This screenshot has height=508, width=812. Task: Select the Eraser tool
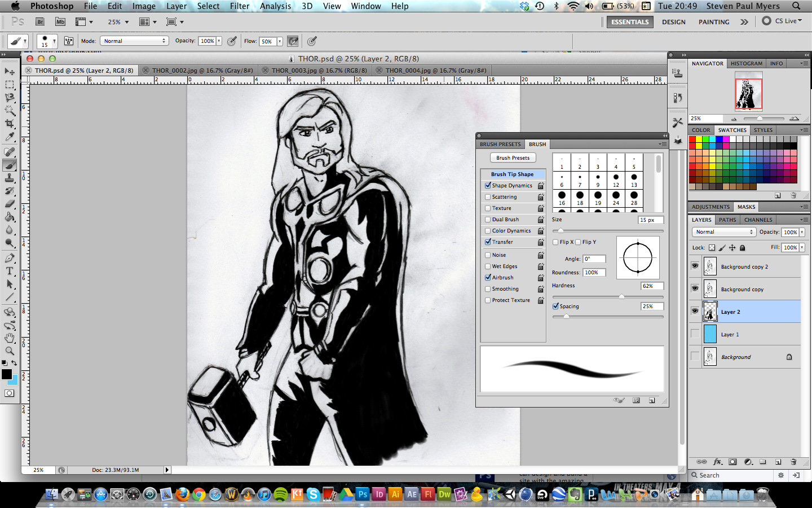[x=10, y=204]
